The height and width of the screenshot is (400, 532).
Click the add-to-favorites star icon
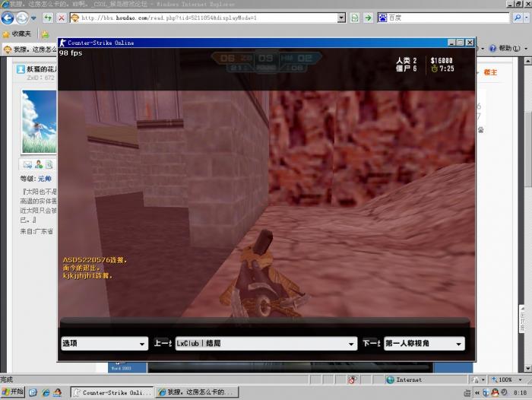pos(45,34)
